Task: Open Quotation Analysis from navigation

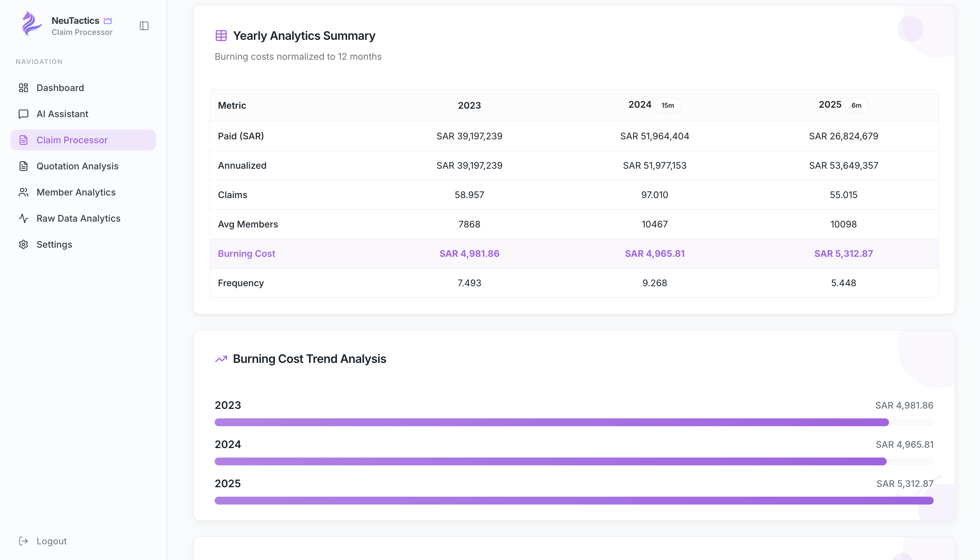Action: point(77,166)
